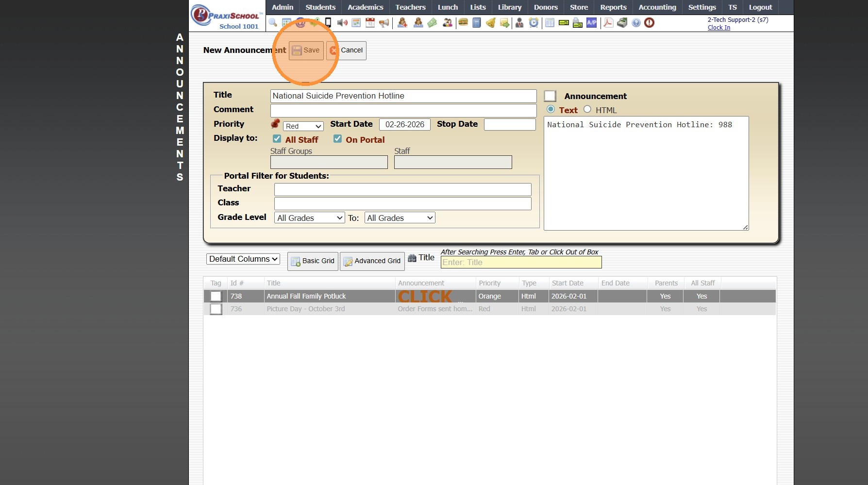The image size is (868, 485).
Task: Sort by the Start Date column header
Action: (568, 283)
